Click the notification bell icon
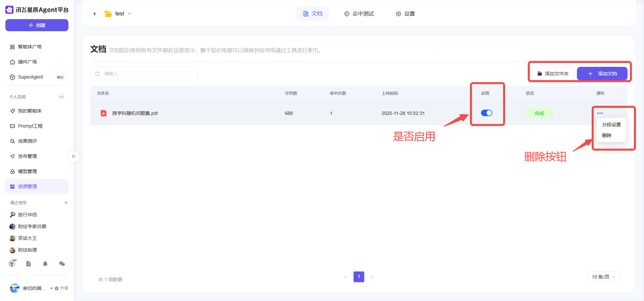This screenshot has height=301, width=644. [x=45, y=264]
